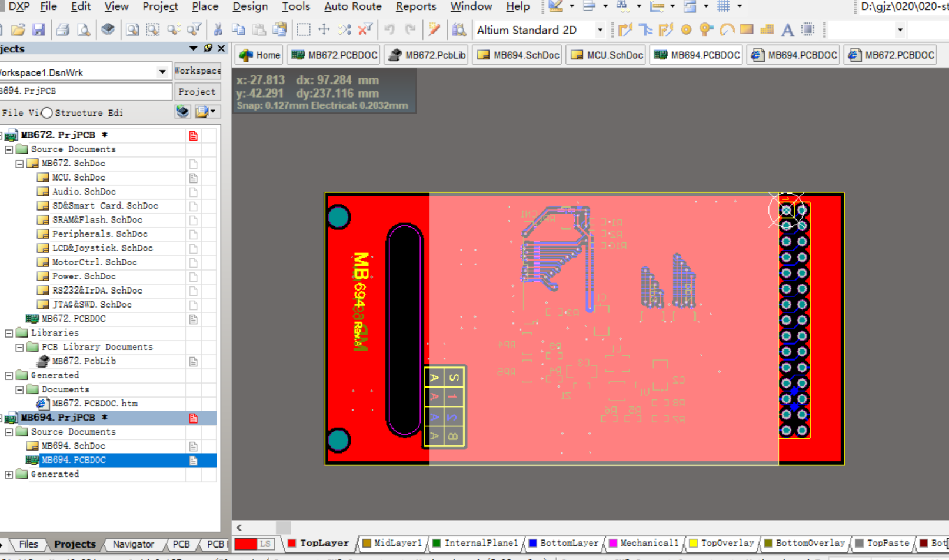Select the Place Via tool icon
The height and width of the screenshot is (560, 949).
click(706, 29)
